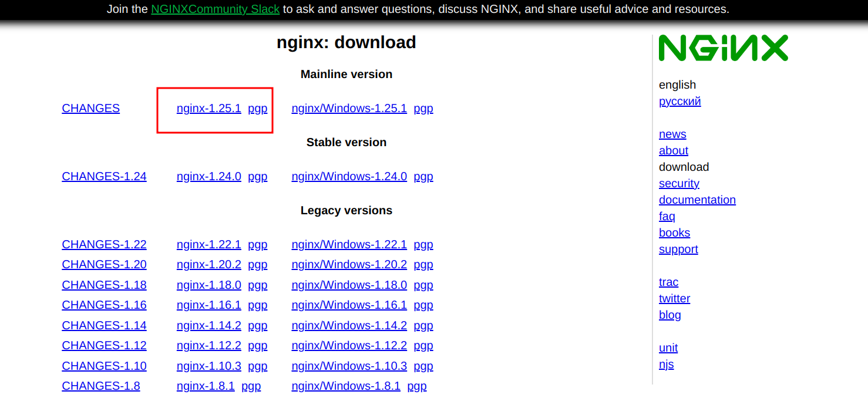Download nginx/Windows-1.24.0
Screen dimensions: 868x398
[349, 176]
